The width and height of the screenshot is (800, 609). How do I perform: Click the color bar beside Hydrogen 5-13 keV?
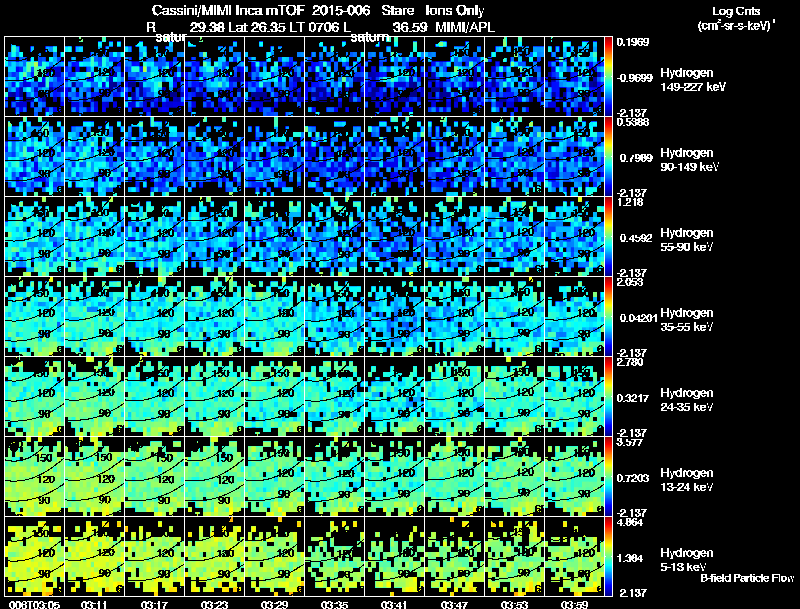point(608,557)
